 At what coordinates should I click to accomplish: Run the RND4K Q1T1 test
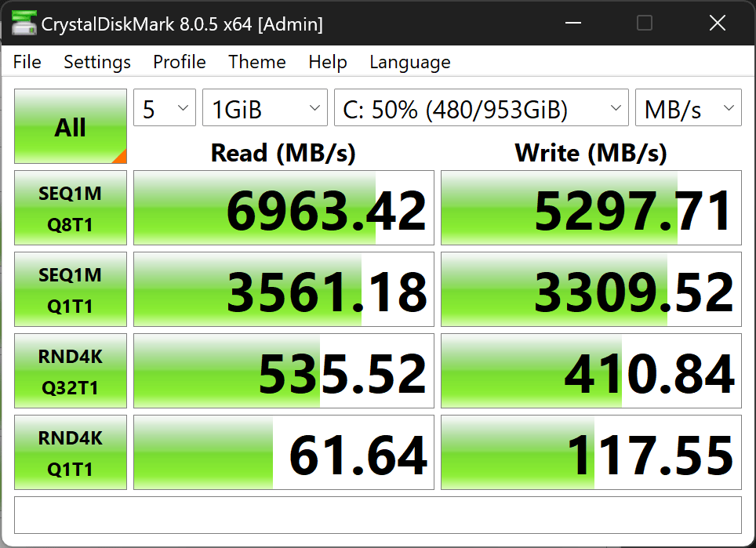(71, 452)
